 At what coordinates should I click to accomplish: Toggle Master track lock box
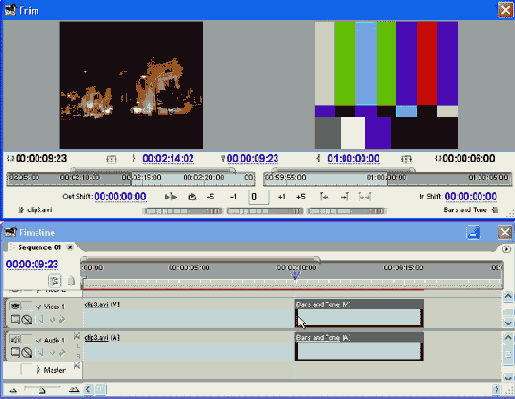coord(27,369)
